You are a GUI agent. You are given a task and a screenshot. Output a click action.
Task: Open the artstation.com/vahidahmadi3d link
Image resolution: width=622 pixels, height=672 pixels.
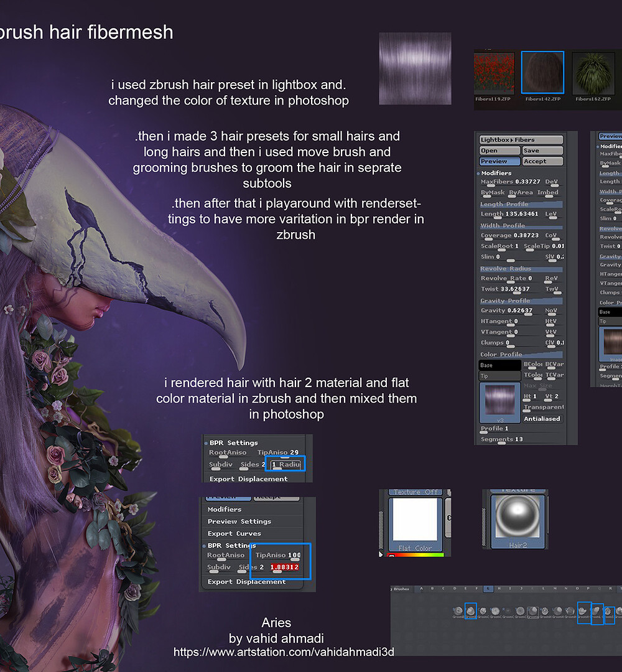click(x=284, y=652)
